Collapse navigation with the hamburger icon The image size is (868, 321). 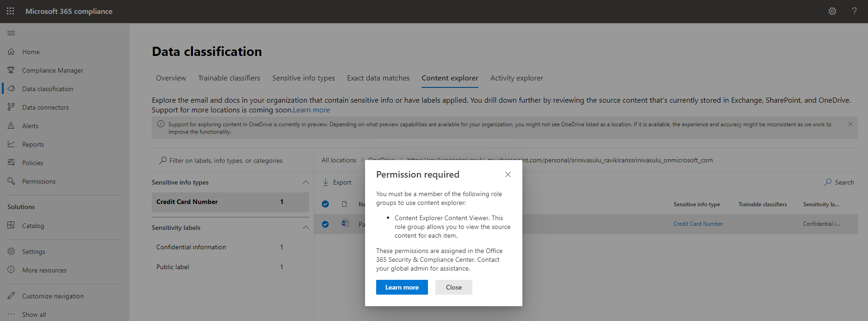pos(11,33)
